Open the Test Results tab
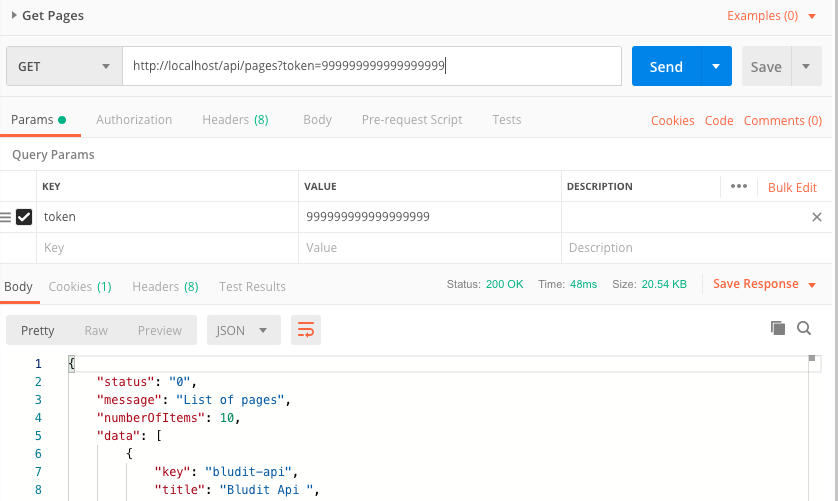The width and height of the screenshot is (838, 501). (252, 287)
